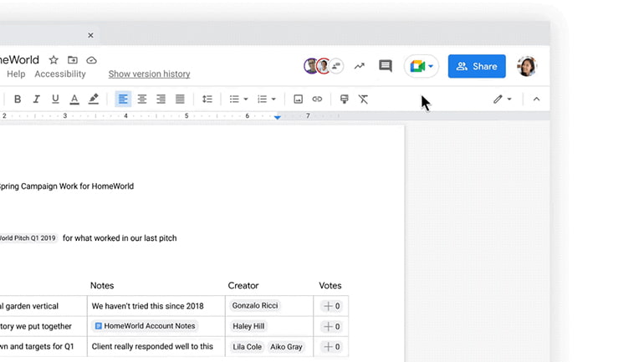Open the Accessibility menu

point(60,74)
